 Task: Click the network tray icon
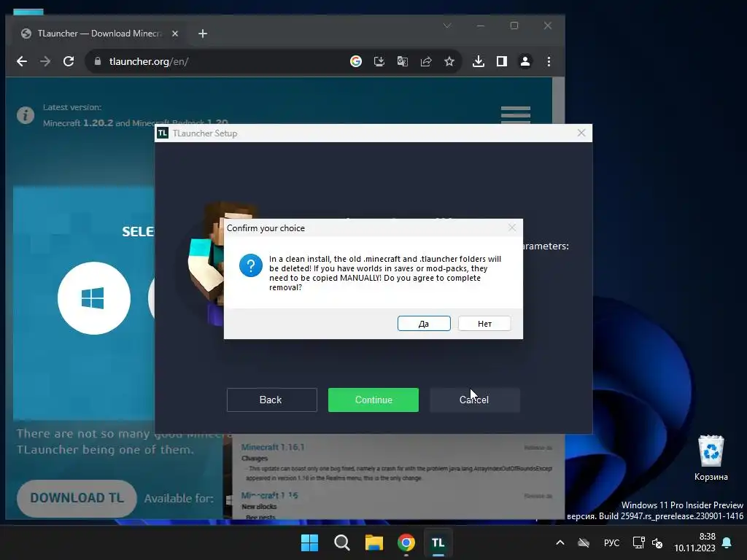[638, 542]
